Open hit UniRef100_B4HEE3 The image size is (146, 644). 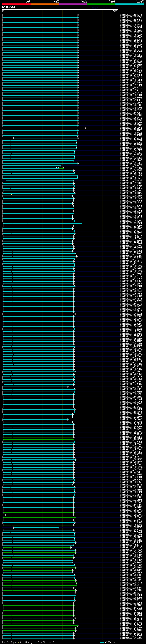tap(131, 613)
